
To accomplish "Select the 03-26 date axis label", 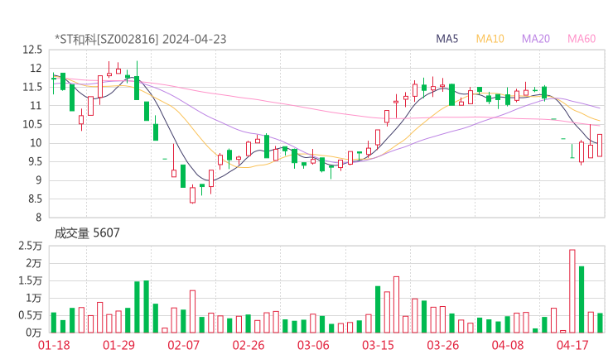I will point(442,345).
